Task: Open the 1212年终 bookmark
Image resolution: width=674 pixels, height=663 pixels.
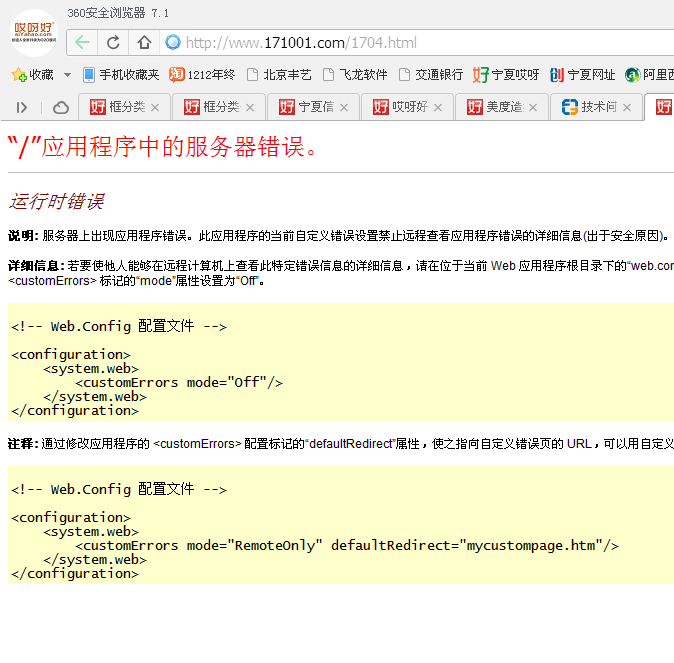Action: click(202, 75)
